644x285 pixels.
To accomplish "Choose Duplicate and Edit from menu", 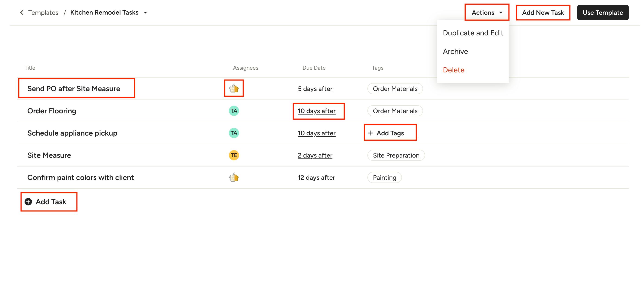I will click(x=473, y=33).
